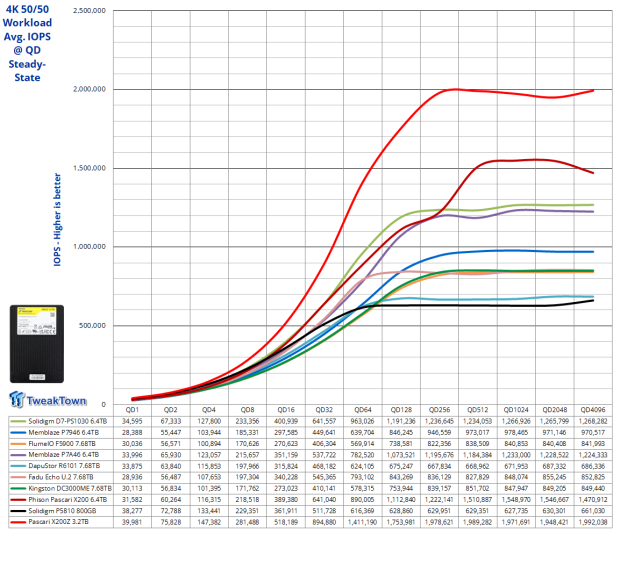Click the 'DapuStor R6101 7.68TB' row label
Screen dimensions: 620x568
coord(64,466)
